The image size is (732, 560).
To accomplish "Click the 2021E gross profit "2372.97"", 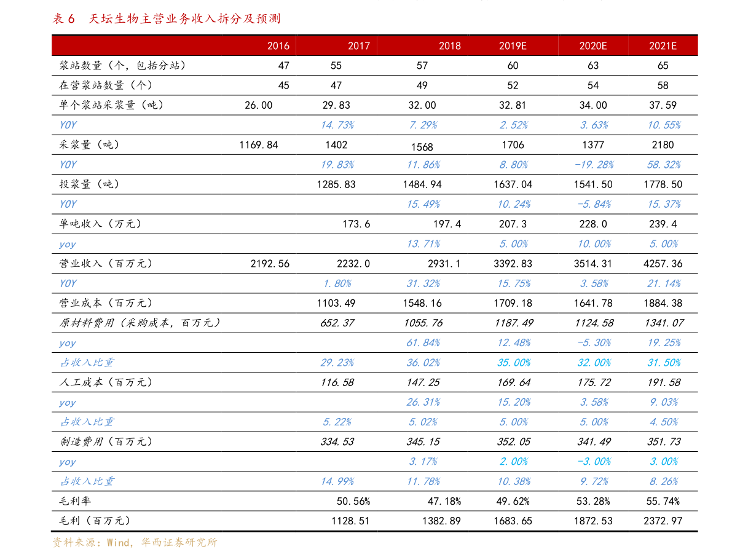I will 663,521.
